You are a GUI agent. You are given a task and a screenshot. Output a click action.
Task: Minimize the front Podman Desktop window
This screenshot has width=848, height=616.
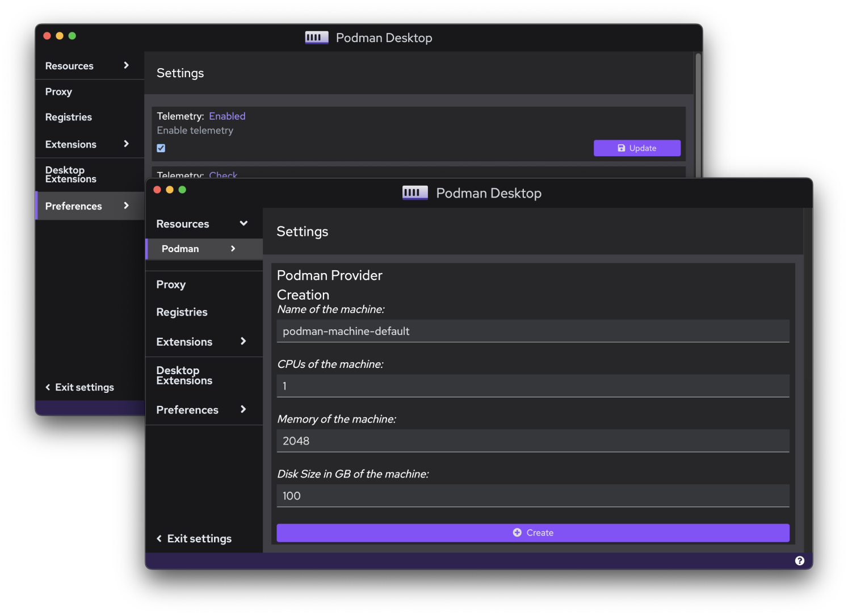(170, 190)
